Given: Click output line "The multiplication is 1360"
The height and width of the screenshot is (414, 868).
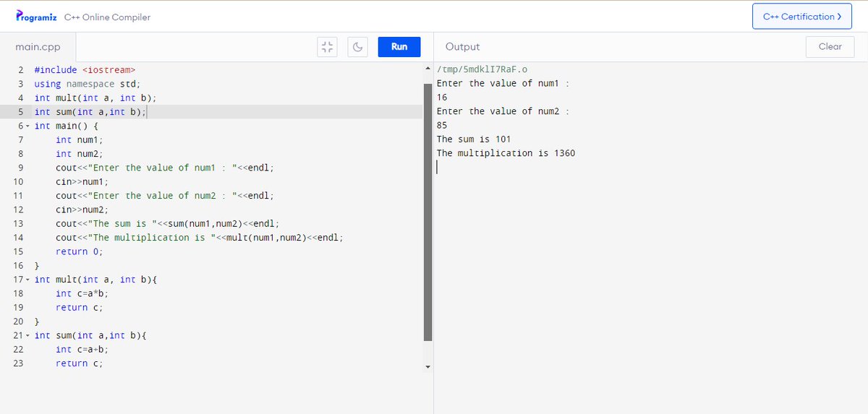Looking at the screenshot, I should (x=506, y=153).
